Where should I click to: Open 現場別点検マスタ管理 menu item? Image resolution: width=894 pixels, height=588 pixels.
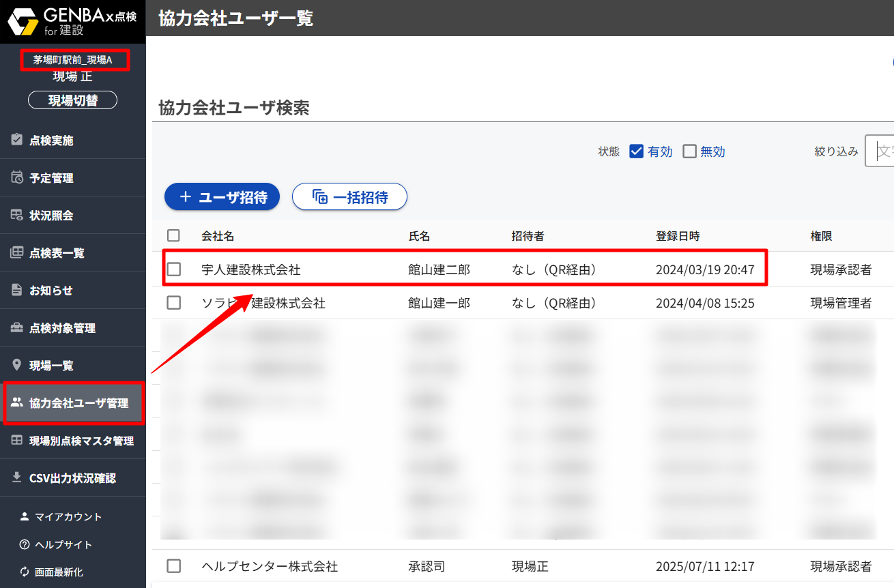pos(81,441)
